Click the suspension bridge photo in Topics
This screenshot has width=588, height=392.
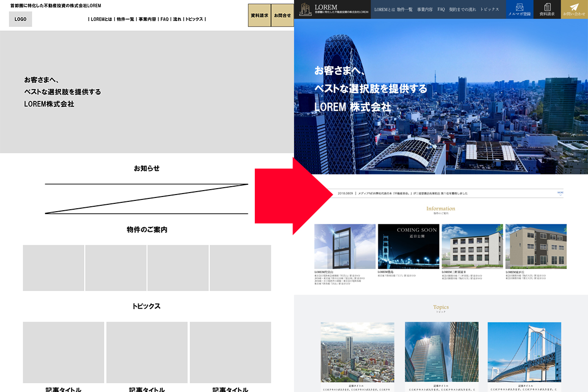point(524,351)
